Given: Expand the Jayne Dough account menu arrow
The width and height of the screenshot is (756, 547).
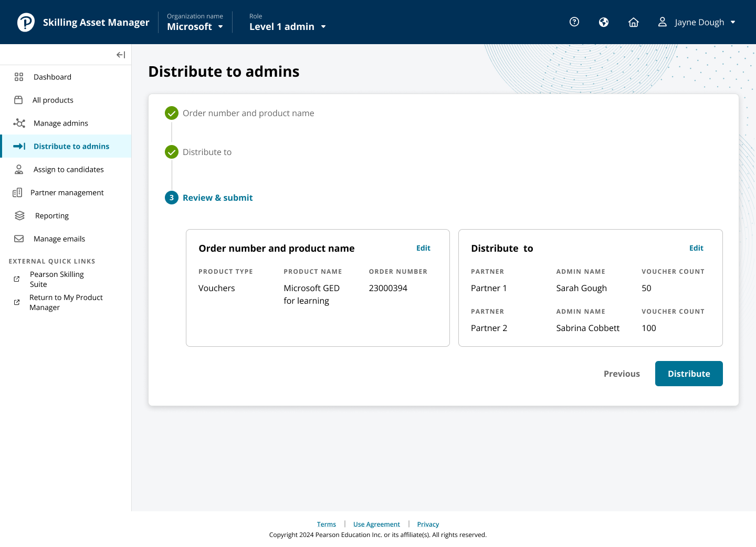Looking at the screenshot, I should pos(733,22).
